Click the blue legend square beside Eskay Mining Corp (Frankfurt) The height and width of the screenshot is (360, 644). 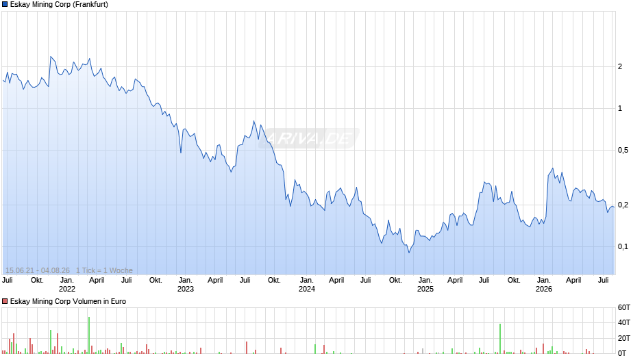(5, 5)
